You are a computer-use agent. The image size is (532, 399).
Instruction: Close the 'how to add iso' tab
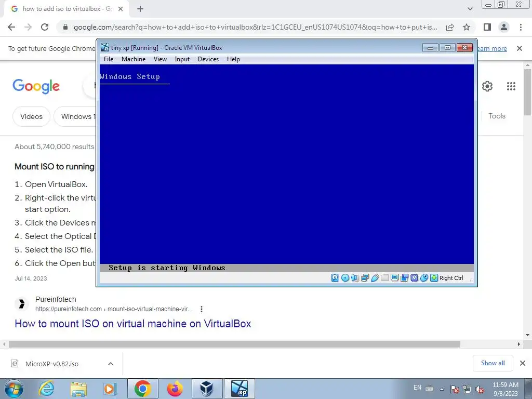tap(121, 9)
